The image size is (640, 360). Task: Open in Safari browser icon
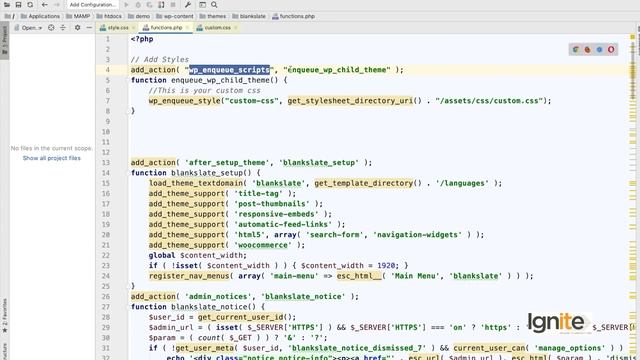tap(599, 50)
